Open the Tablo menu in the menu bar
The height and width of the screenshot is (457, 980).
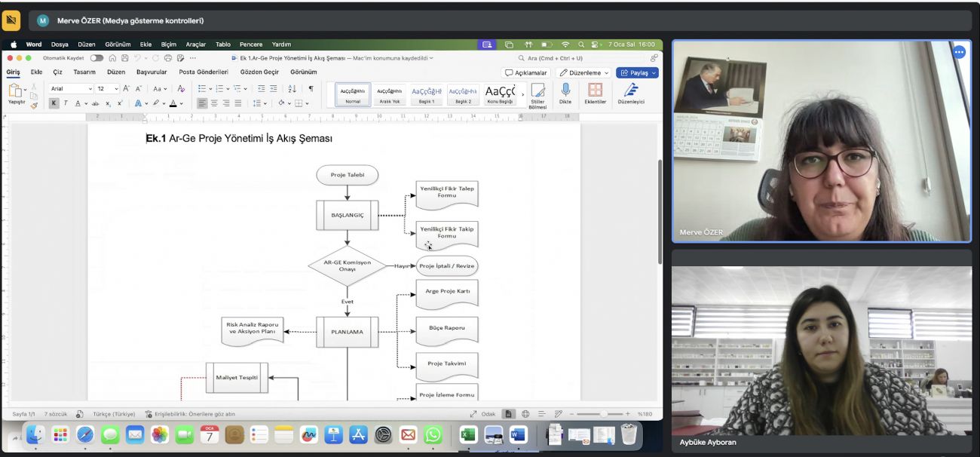click(223, 44)
